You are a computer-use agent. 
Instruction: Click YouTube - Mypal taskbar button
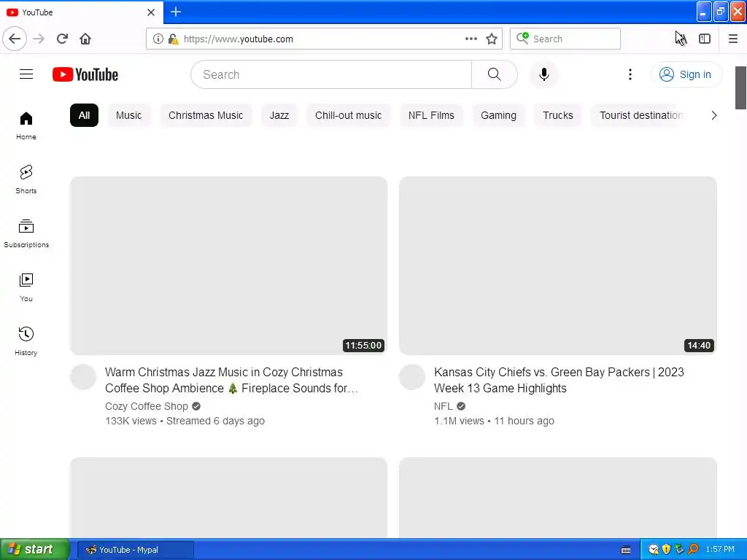[135, 550]
